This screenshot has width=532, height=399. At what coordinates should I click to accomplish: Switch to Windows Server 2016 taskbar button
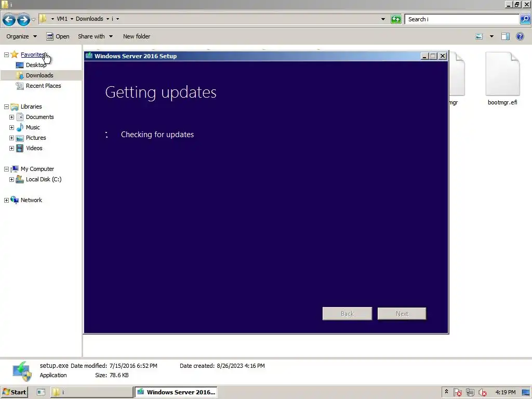[176, 392]
